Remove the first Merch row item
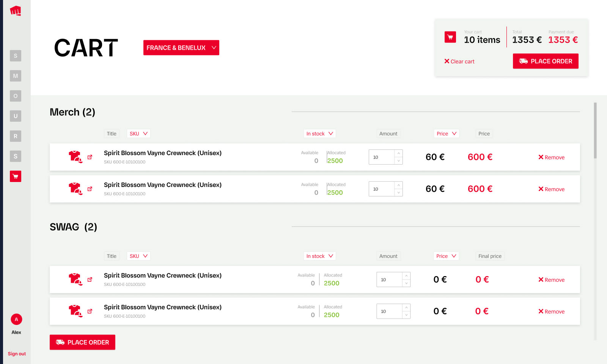The width and height of the screenshot is (607, 364). (x=552, y=157)
